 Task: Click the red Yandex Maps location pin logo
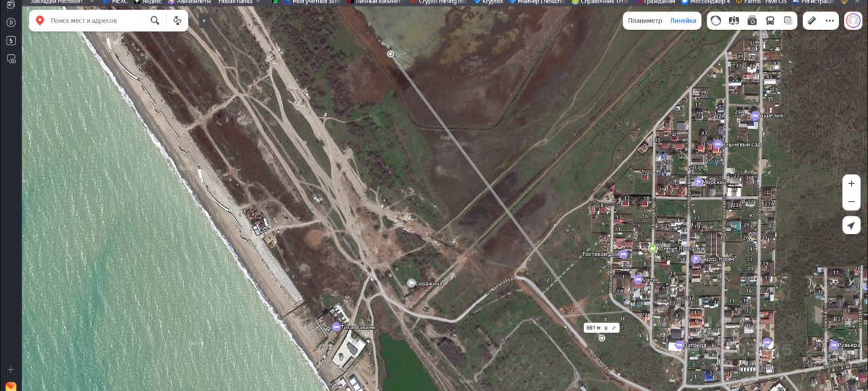40,20
